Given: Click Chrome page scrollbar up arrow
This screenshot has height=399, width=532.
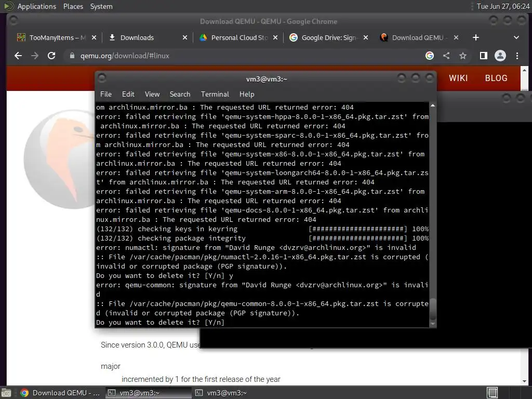Looking at the screenshot, I should click(524, 70).
